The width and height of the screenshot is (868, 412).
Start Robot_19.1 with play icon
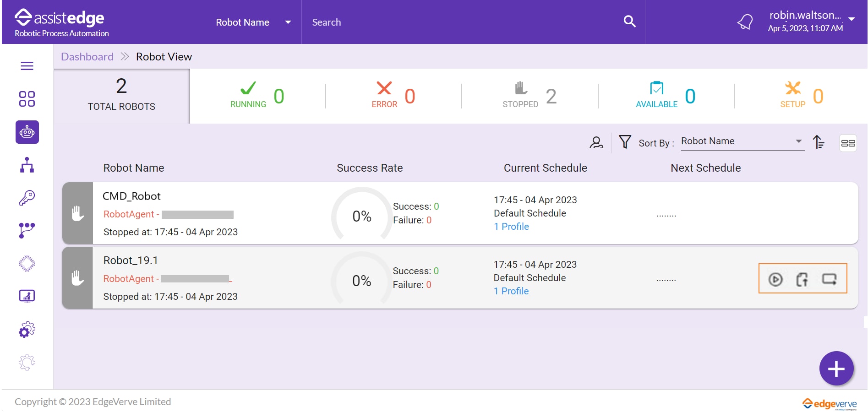[x=775, y=279]
